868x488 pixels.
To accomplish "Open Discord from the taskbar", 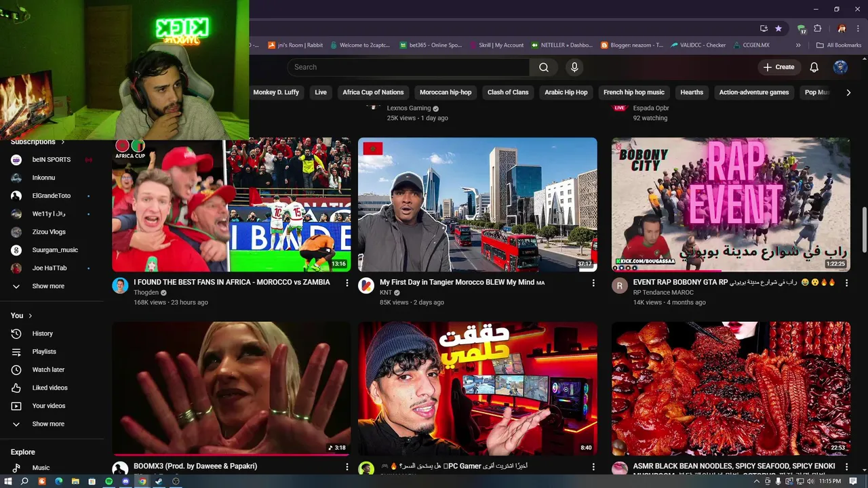I will coord(125,481).
